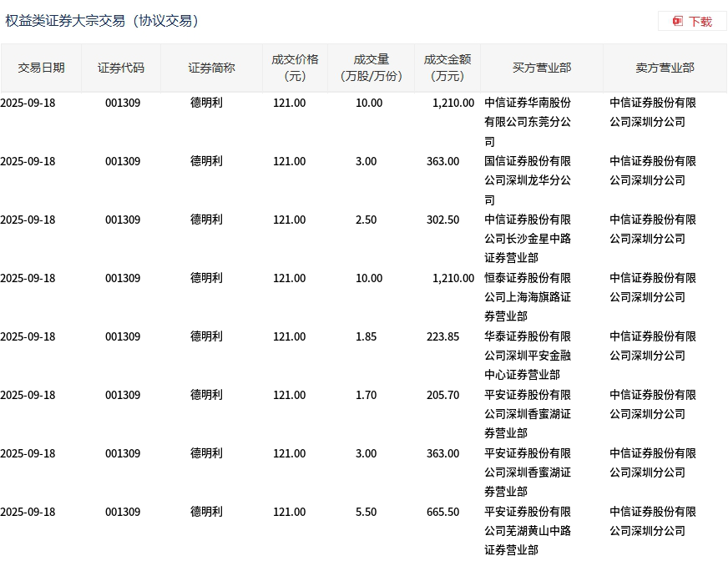Select the 卖方营业部 column header
The width and height of the screenshot is (728, 561).
point(665,68)
